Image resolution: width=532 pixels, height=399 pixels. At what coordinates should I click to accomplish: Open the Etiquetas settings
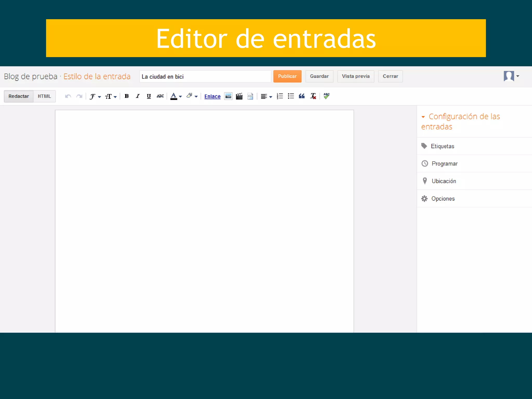point(474,146)
